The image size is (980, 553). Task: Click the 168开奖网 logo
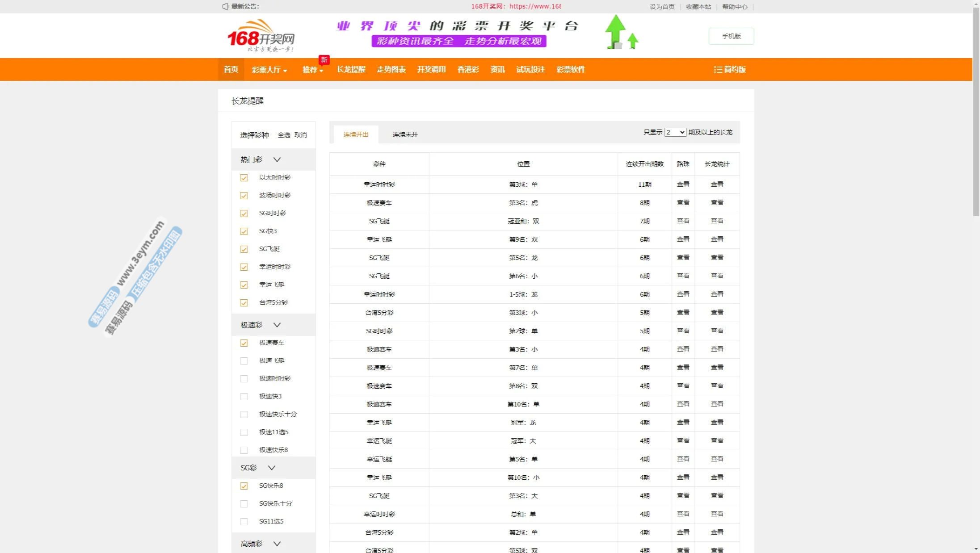click(x=261, y=36)
